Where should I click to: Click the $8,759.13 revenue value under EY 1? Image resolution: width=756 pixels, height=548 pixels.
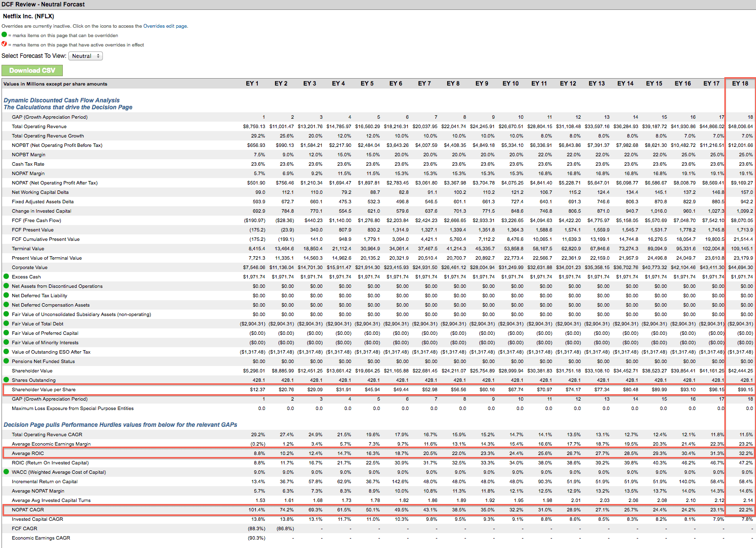(254, 127)
